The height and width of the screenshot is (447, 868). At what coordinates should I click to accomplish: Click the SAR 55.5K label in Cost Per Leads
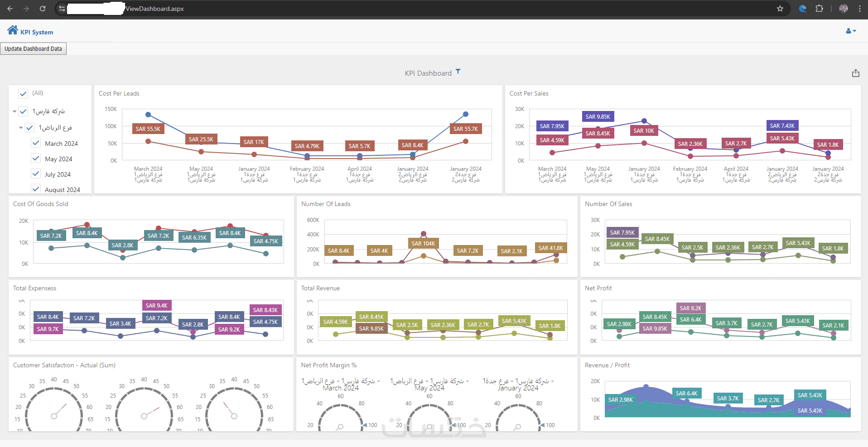(x=148, y=129)
